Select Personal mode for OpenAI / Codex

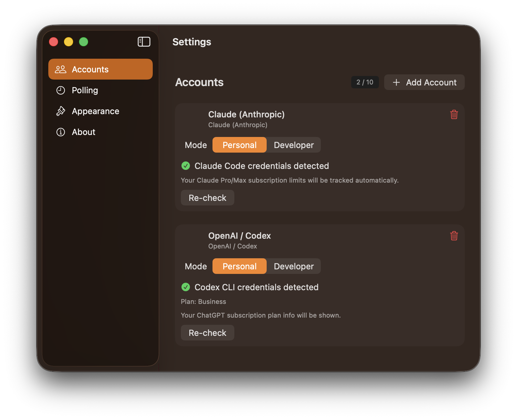(x=240, y=266)
